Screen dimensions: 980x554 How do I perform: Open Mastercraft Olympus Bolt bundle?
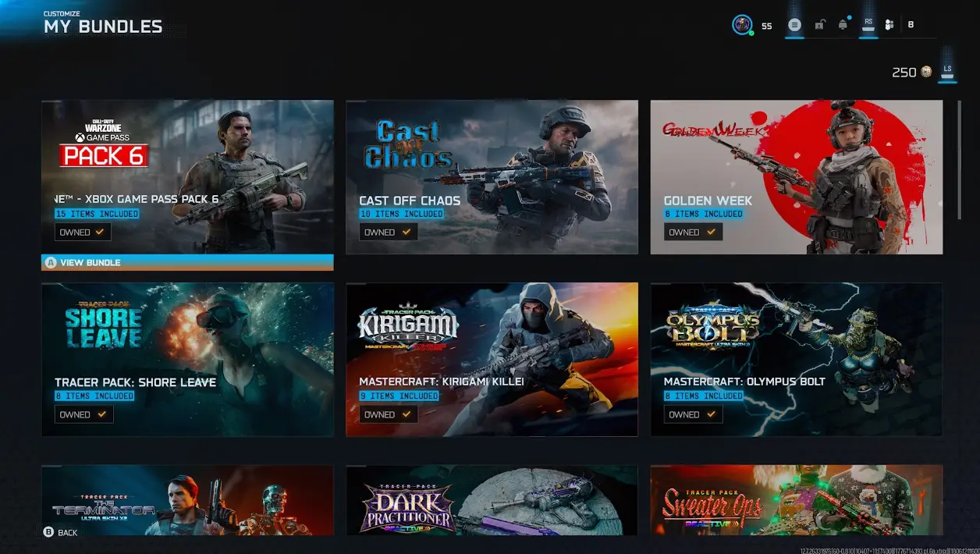[x=797, y=360]
